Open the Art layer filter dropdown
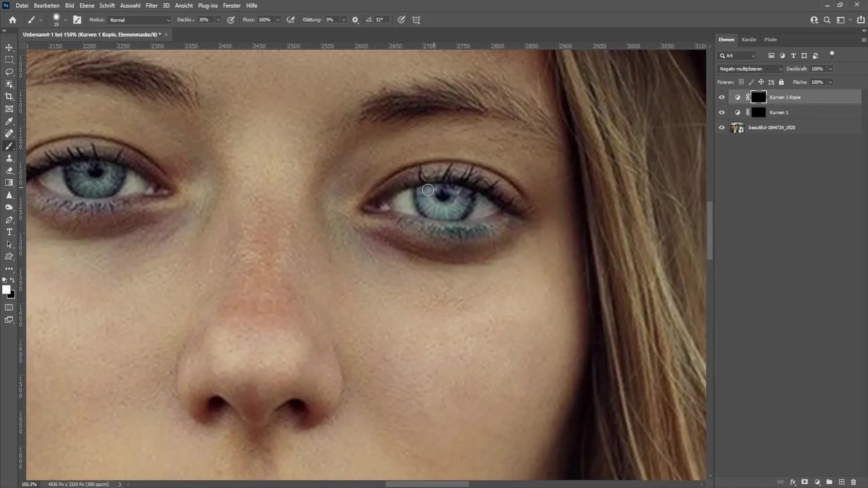 [737, 56]
